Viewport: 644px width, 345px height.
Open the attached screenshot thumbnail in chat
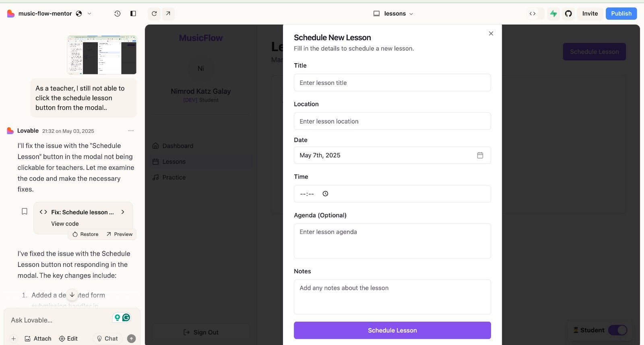[x=102, y=55]
